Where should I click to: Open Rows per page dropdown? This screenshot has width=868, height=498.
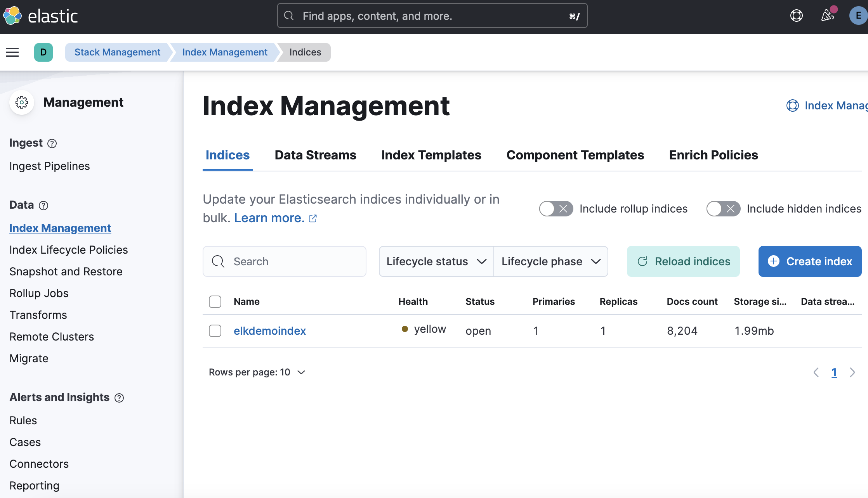257,372
